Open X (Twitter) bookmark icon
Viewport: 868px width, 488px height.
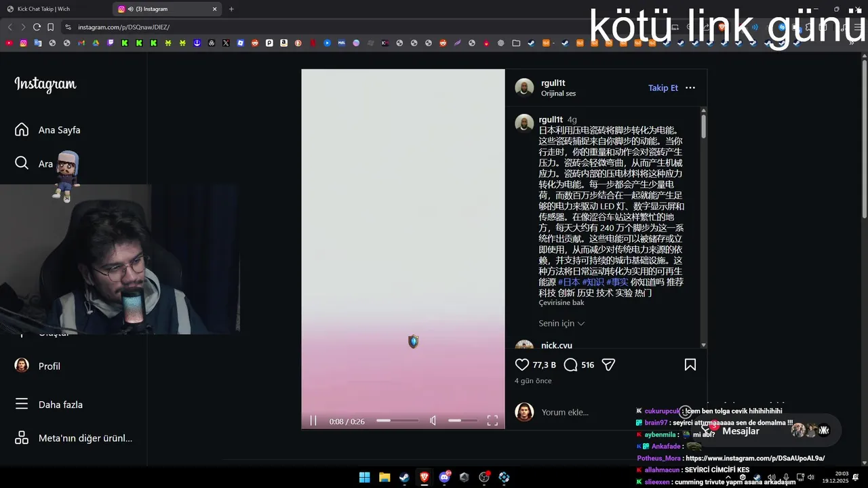[226, 43]
